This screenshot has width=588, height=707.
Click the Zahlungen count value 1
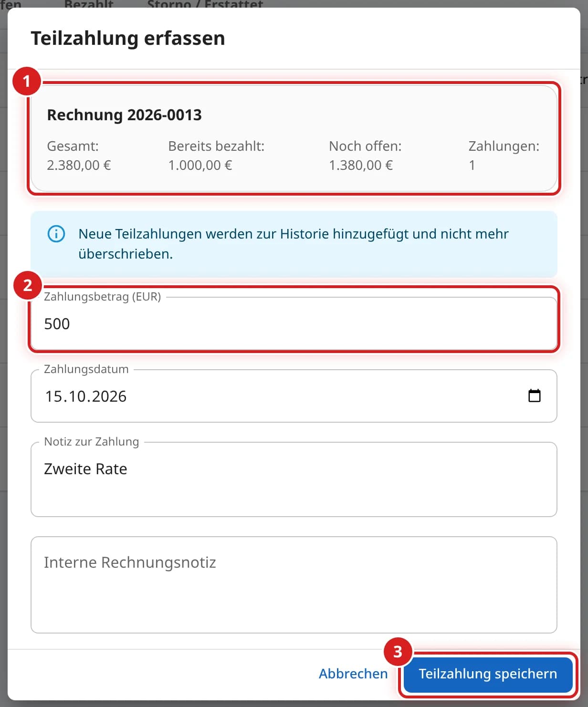point(472,165)
